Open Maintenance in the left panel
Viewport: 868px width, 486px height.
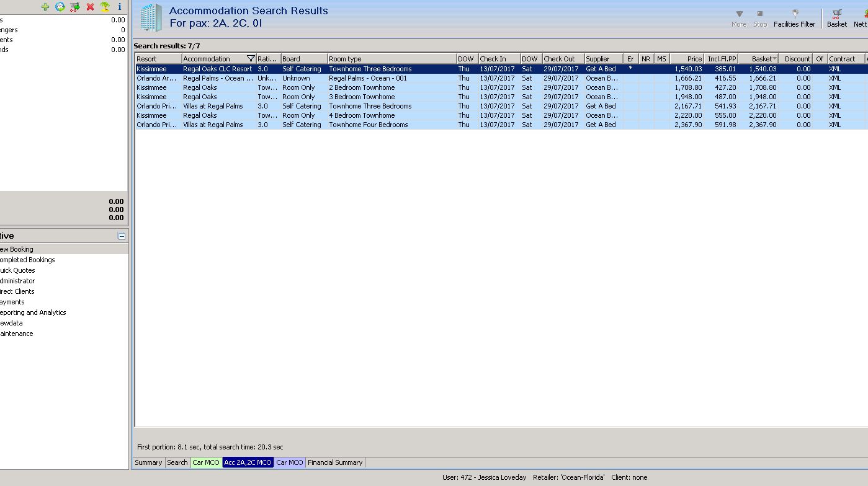(x=17, y=334)
